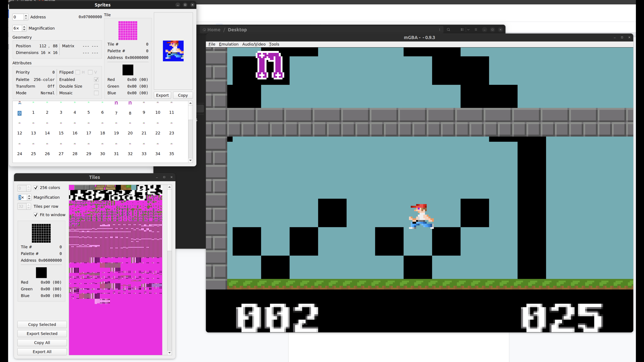Toggle the Flipped V checkbox
This screenshot has height=362, width=644.
pyautogui.click(x=90, y=72)
